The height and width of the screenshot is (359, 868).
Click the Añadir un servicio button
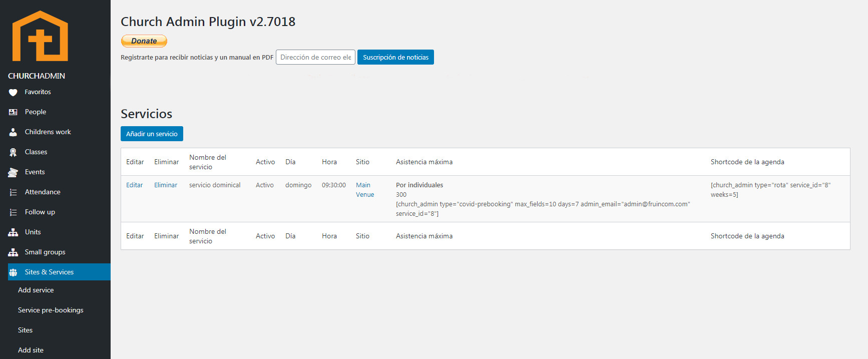(x=152, y=134)
